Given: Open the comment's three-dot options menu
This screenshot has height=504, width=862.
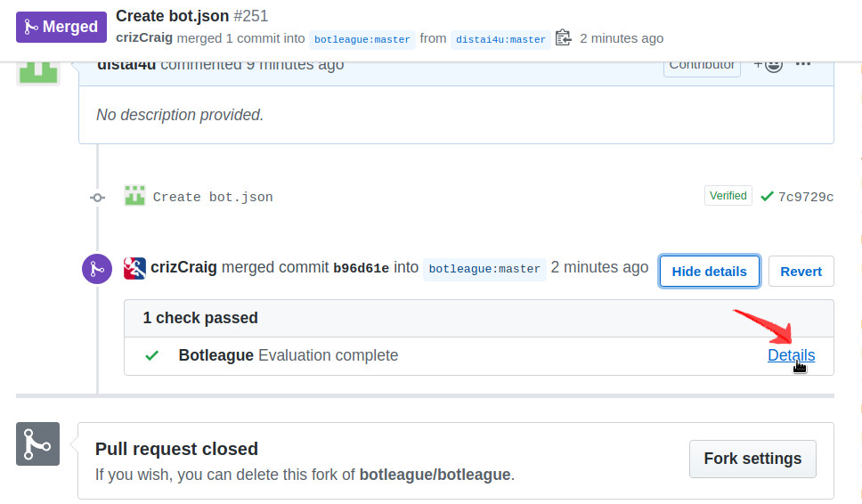Looking at the screenshot, I should point(803,64).
